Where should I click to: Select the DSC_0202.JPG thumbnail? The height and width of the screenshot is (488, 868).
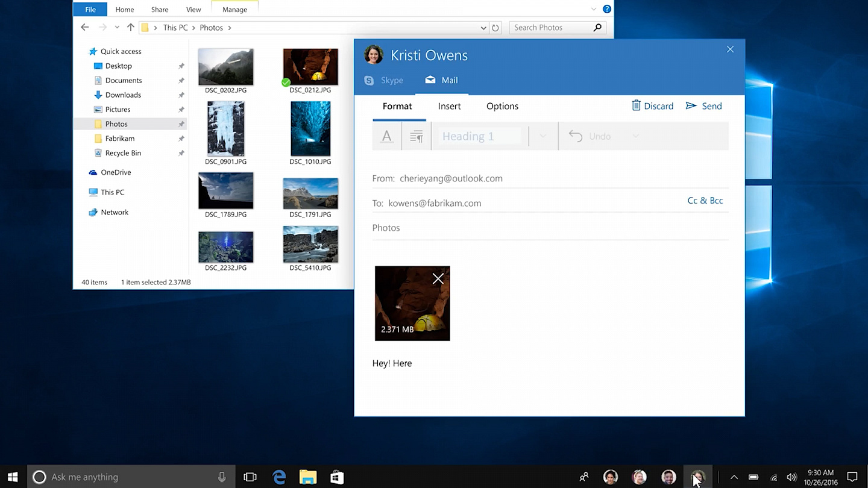pyautogui.click(x=225, y=67)
